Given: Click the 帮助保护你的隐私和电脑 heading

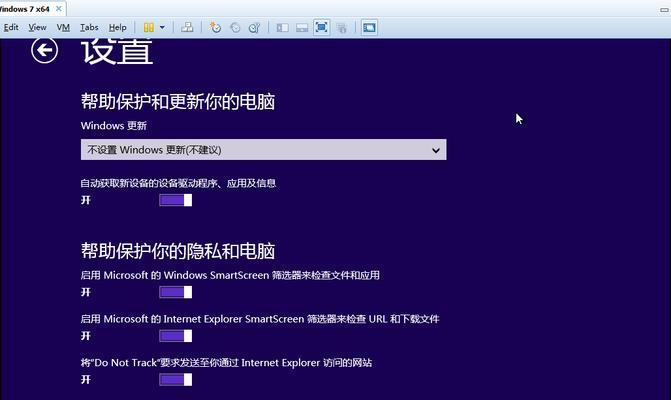Looking at the screenshot, I should 178,251.
